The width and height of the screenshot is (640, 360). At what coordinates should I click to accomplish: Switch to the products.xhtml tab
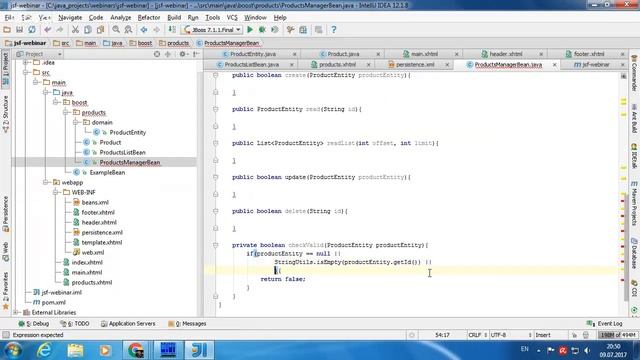(x=337, y=64)
